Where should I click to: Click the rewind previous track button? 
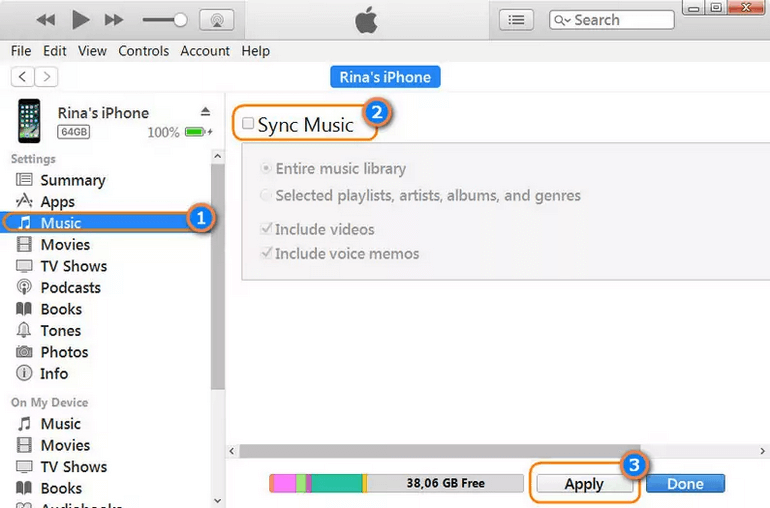pyautogui.click(x=46, y=20)
